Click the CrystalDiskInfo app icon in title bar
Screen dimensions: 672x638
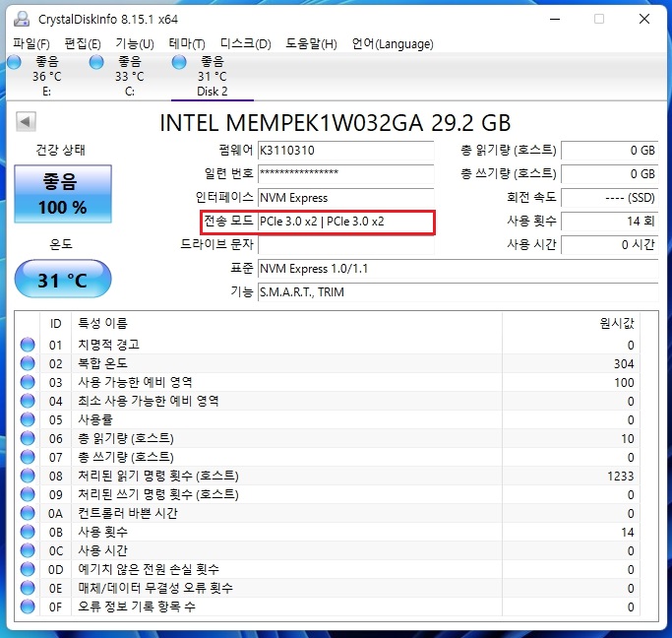[22, 20]
